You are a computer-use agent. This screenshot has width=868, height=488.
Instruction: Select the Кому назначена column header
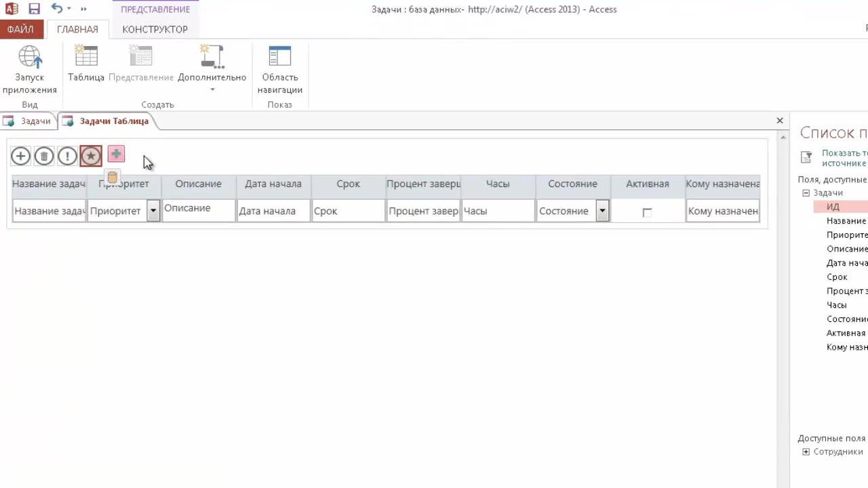(722, 184)
